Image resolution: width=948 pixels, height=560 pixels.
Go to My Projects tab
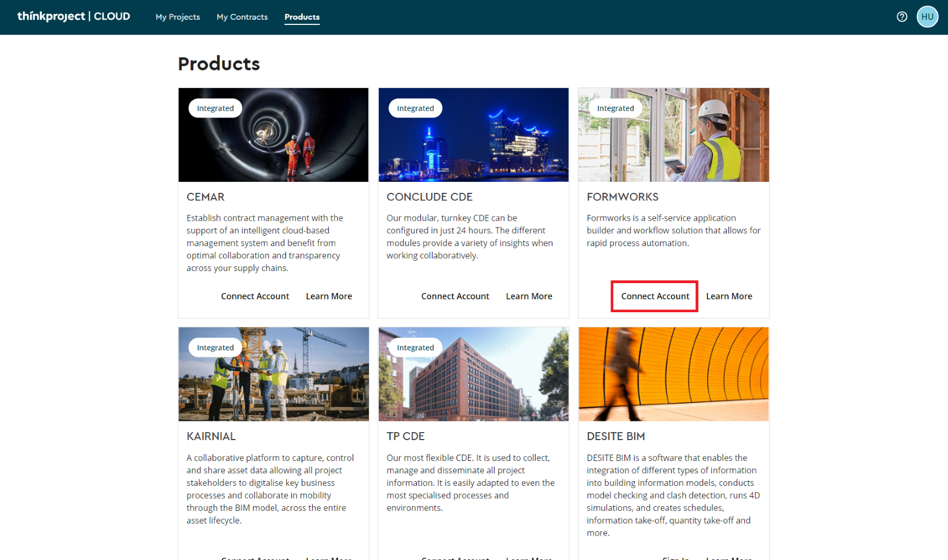[178, 17]
